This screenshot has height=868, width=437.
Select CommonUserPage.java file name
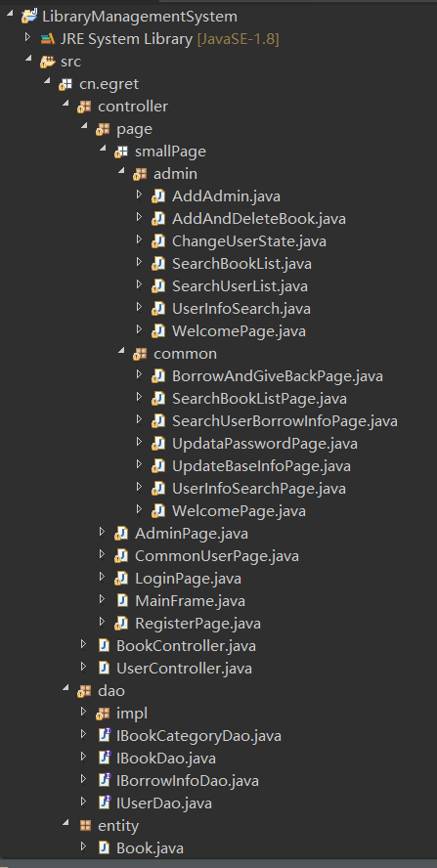(217, 556)
